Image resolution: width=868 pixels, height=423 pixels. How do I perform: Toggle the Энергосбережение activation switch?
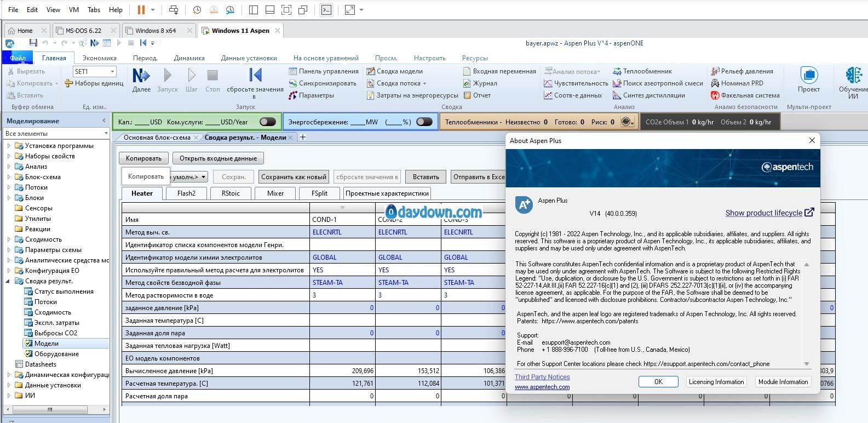[424, 122]
